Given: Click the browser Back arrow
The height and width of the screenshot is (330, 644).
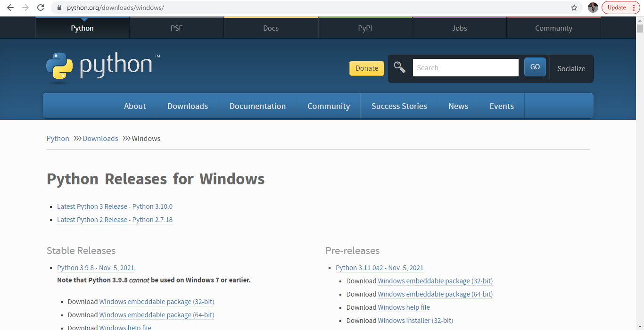Looking at the screenshot, I should [10, 8].
